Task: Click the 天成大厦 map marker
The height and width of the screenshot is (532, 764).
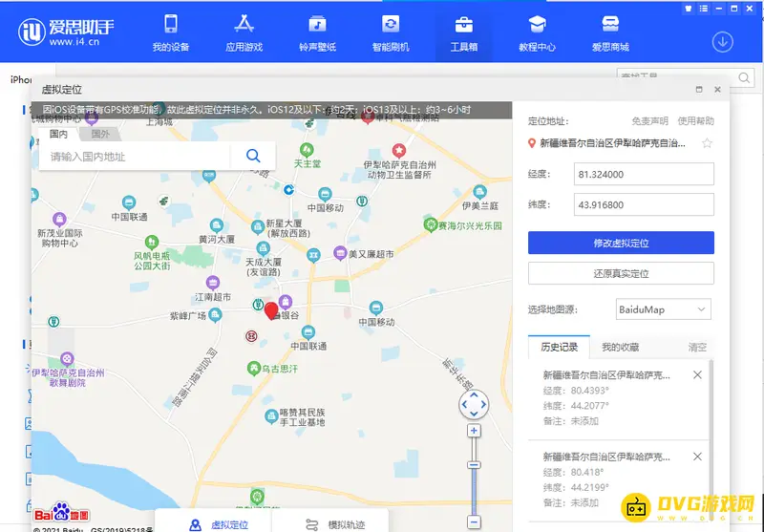Action: click(264, 248)
